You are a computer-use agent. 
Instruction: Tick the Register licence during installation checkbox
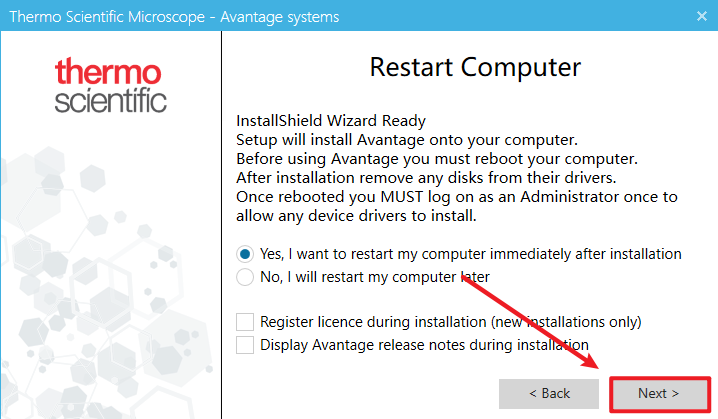click(245, 322)
